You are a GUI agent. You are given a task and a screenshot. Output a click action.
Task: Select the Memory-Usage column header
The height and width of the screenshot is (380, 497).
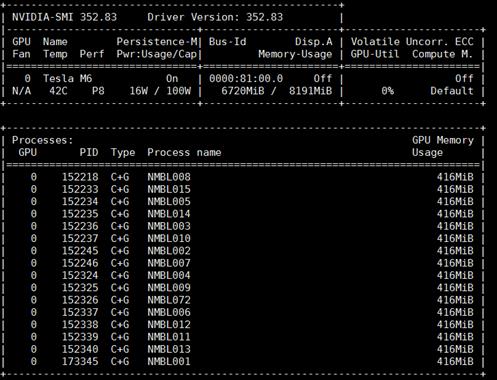[295, 54]
